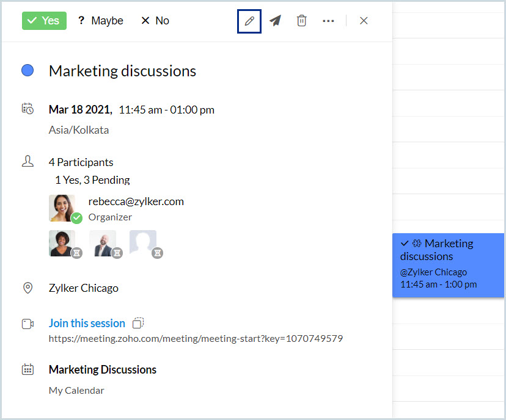
Task: Click the blank placeholder participant avatar
Action: pos(142,242)
